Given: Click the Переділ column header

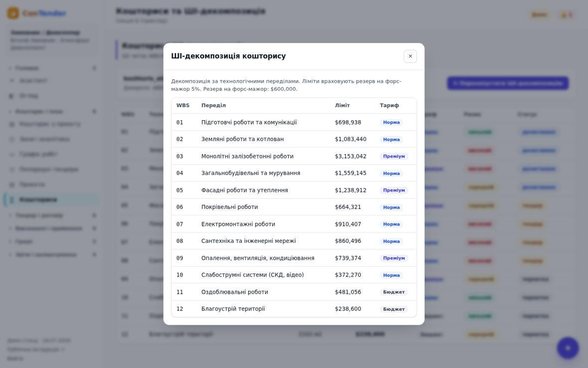Looking at the screenshot, I should pos(213,105).
